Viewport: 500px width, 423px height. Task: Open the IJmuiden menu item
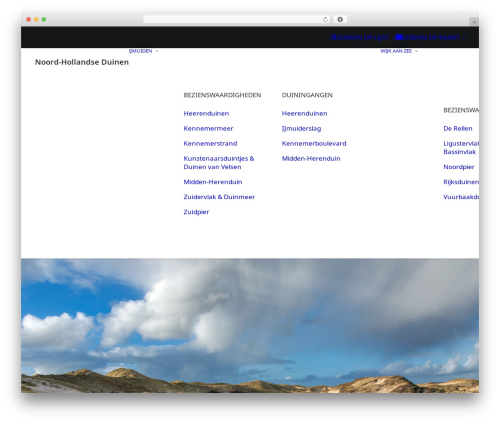[x=140, y=51]
